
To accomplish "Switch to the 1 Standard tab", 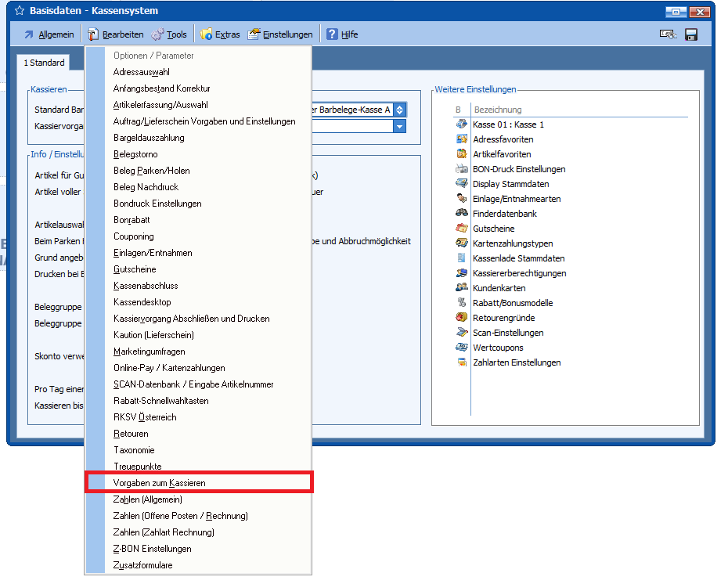I will click(44, 63).
